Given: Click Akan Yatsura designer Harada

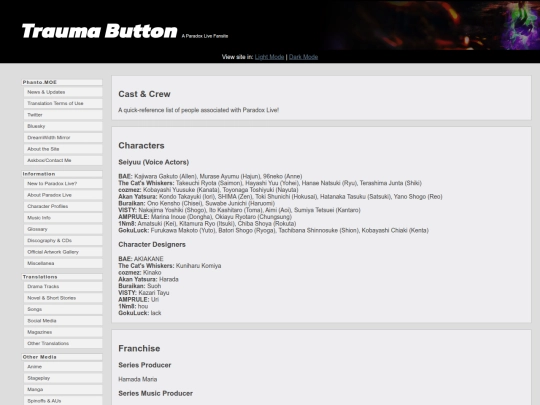Looking at the screenshot, I should tap(169, 279).
